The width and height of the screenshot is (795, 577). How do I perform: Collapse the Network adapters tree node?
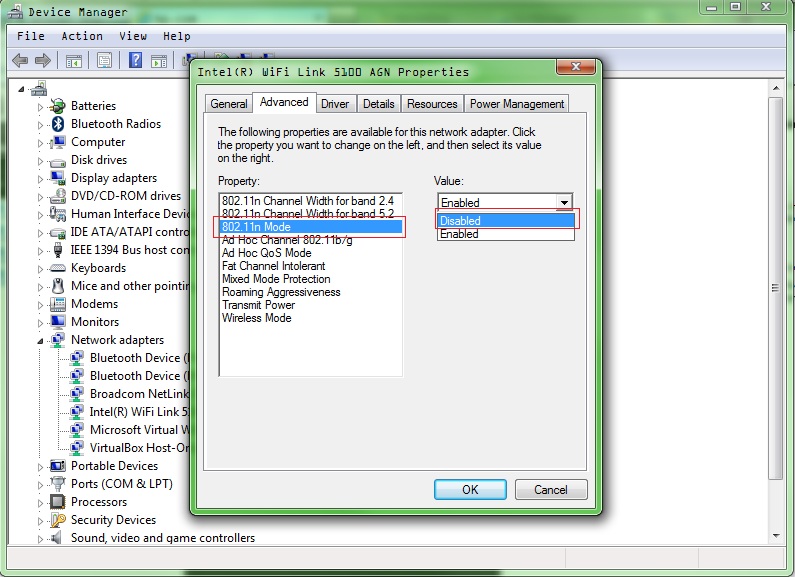point(40,341)
